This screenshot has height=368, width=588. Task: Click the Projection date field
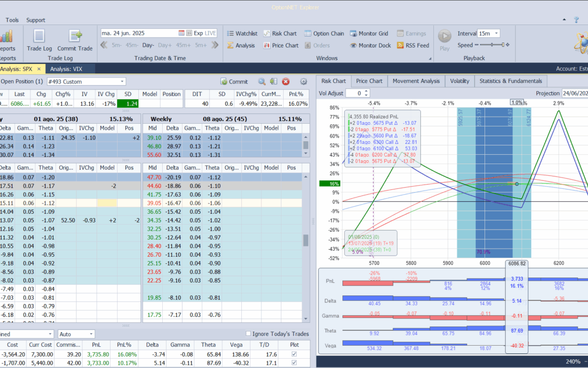pyautogui.click(x=574, y=93)
